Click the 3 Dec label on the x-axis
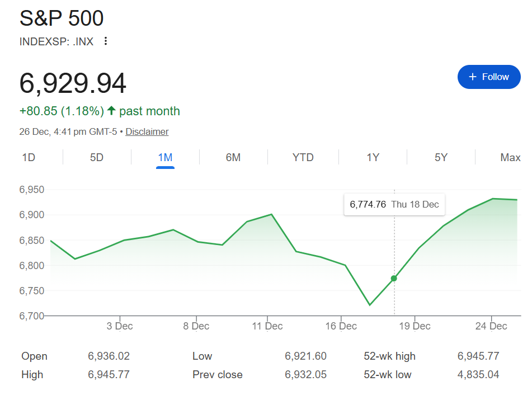 point(119,326)
